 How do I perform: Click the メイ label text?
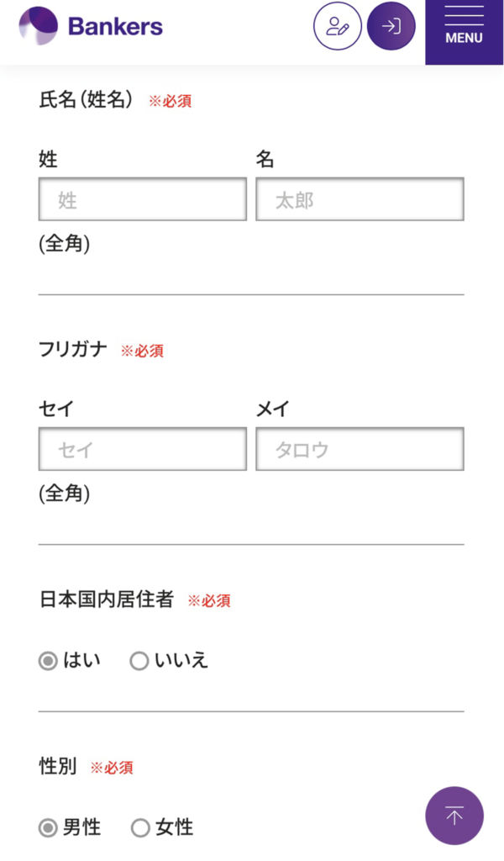tap(273, 409)
